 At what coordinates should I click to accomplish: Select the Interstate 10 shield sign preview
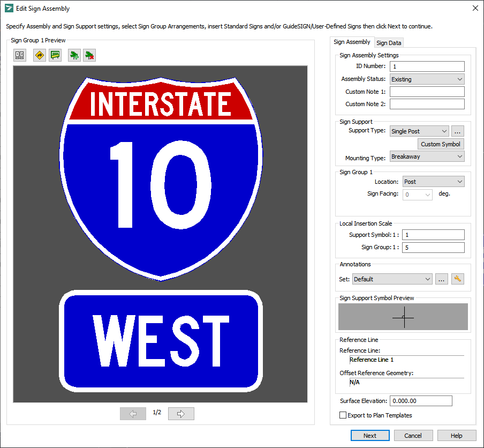tap(161, 179)
